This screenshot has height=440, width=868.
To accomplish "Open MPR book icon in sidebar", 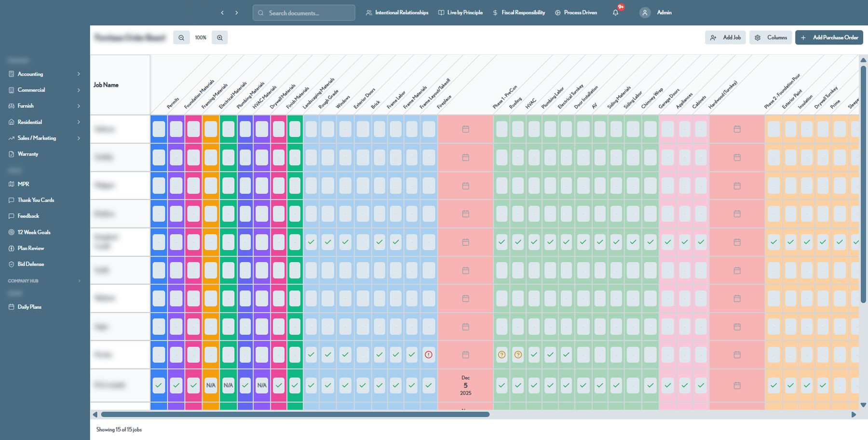I will (x=12, y=184).
